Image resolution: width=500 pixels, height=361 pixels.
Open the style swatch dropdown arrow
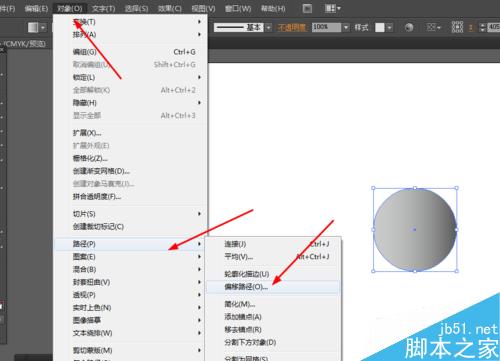(x=390, y=27)
